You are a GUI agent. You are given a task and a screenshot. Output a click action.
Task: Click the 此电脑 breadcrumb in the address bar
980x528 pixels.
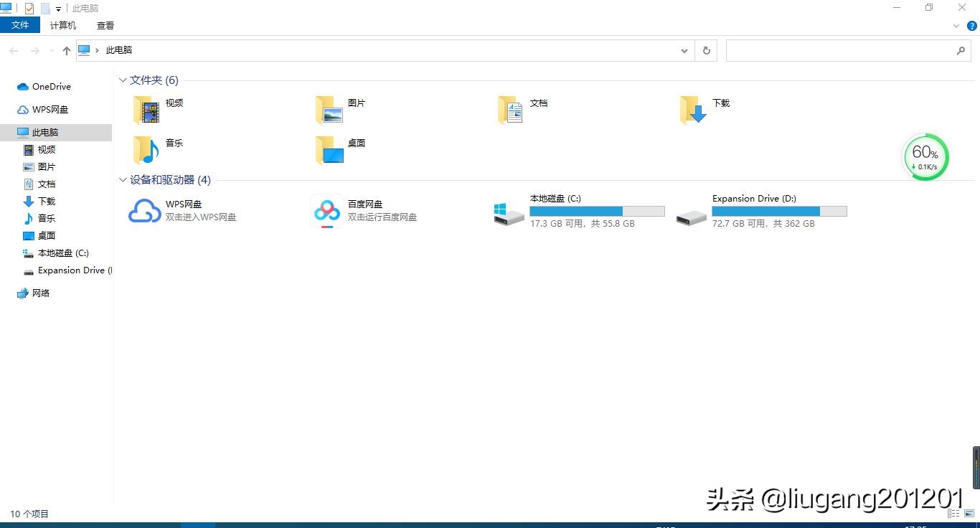point(119,50)
